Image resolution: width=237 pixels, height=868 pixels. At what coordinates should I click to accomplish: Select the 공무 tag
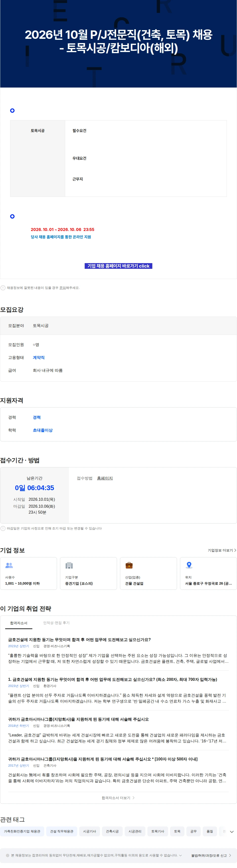pos(194,831)
